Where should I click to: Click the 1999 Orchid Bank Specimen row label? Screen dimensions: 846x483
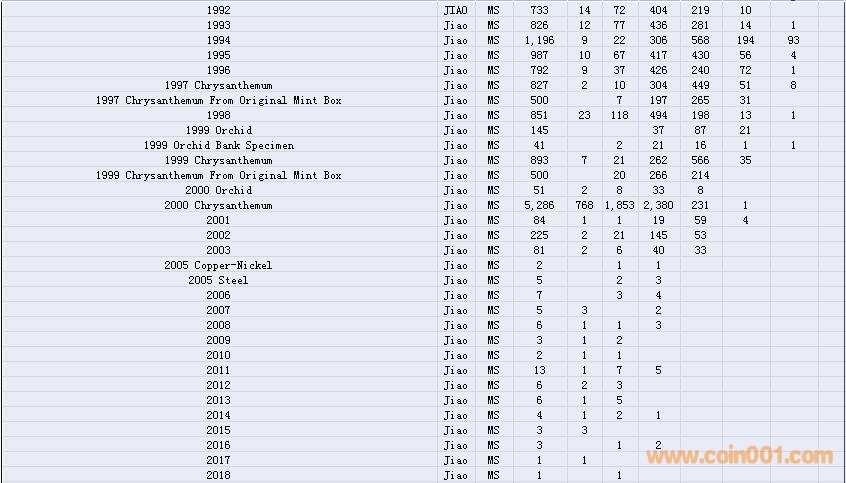(218, 145)
